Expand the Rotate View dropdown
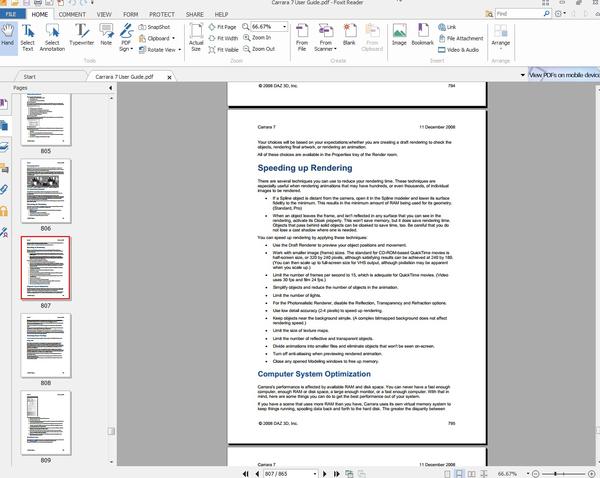Image resolution: width=600 pixels, height=478 pixels. [179, 50]
